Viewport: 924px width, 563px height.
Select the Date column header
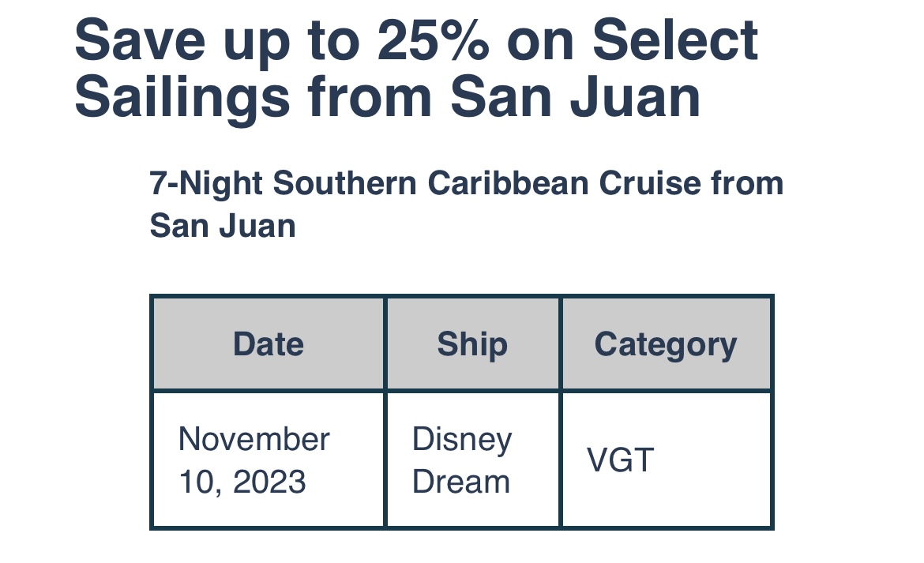point(269,344)
